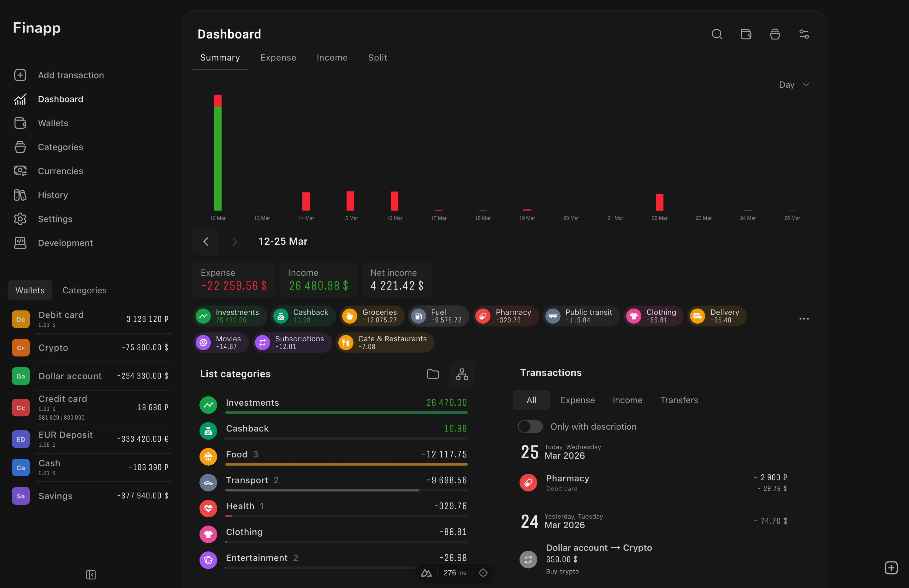Expand the Health category row

point(333,509)
